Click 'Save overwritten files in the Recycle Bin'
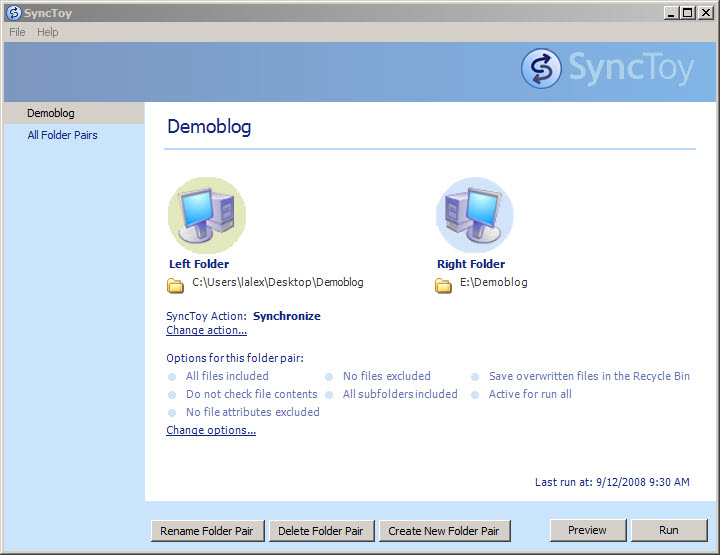720x555 pixels. coord(589,376)
